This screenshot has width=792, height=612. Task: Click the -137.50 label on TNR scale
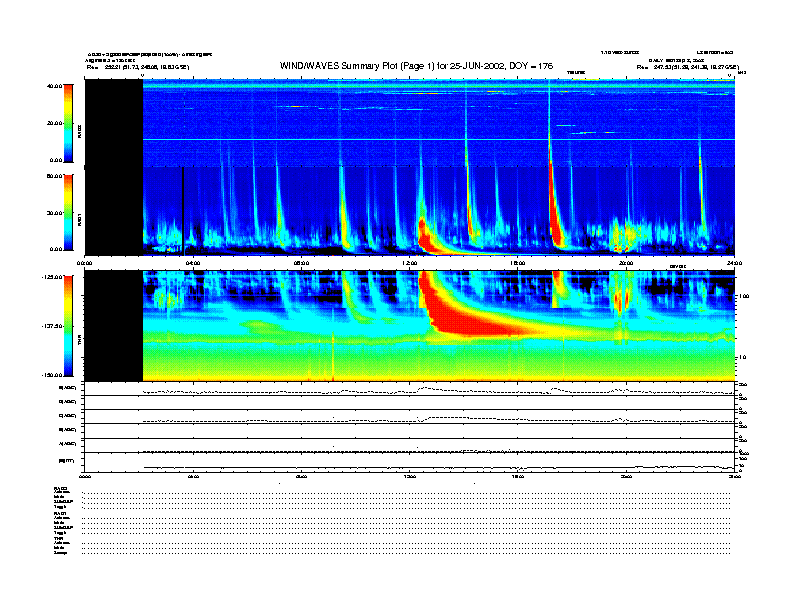click(52, 326)
